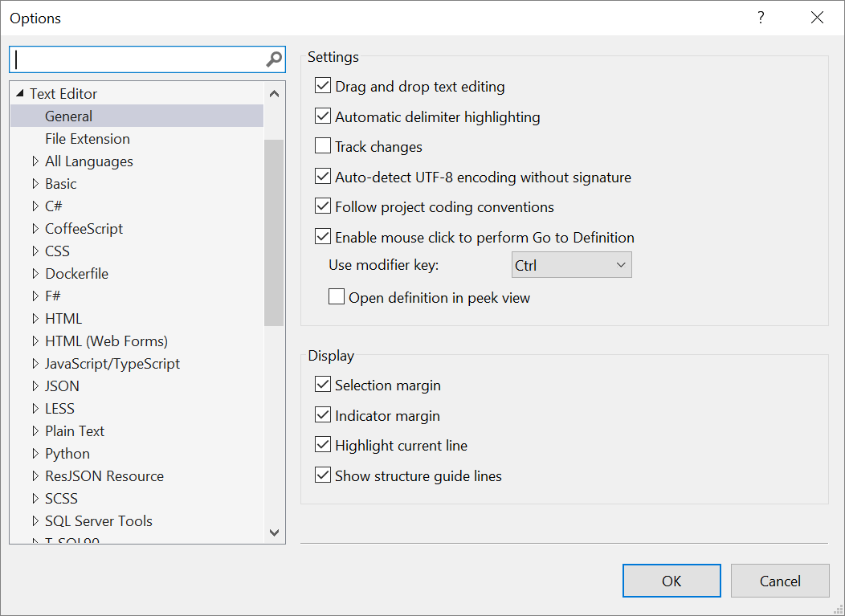Select the File Extension tree item
Viewport: 845px width, 616px height.
87,139
